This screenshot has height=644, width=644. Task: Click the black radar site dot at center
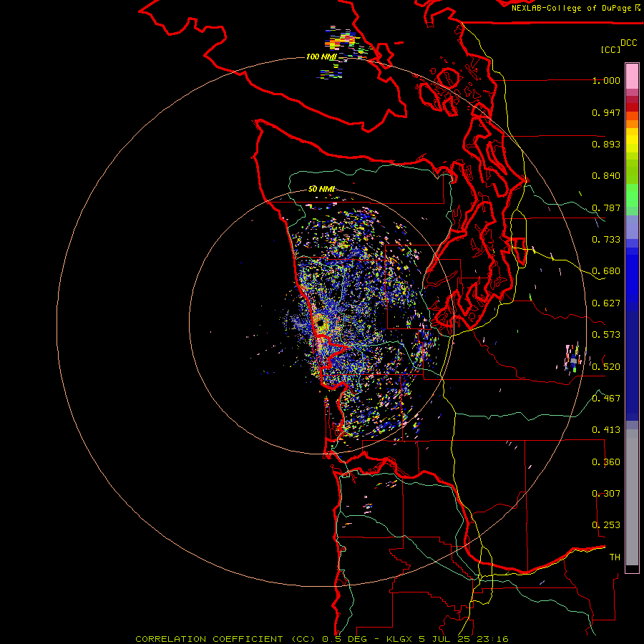pyautogui.click(x=321, y=323)
